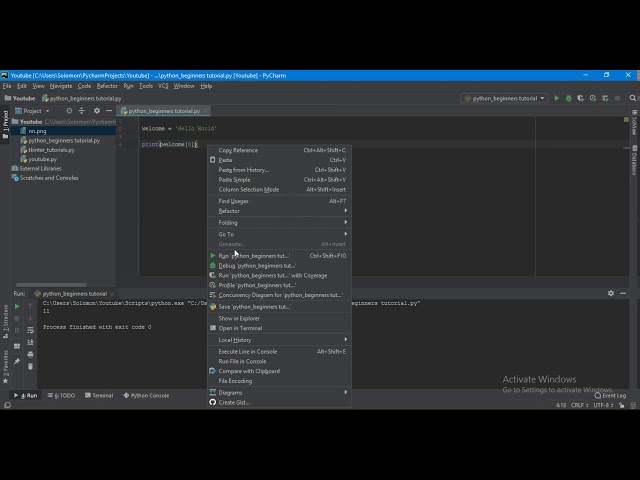Enable Column Selection Mode

[x=280, y=189]
